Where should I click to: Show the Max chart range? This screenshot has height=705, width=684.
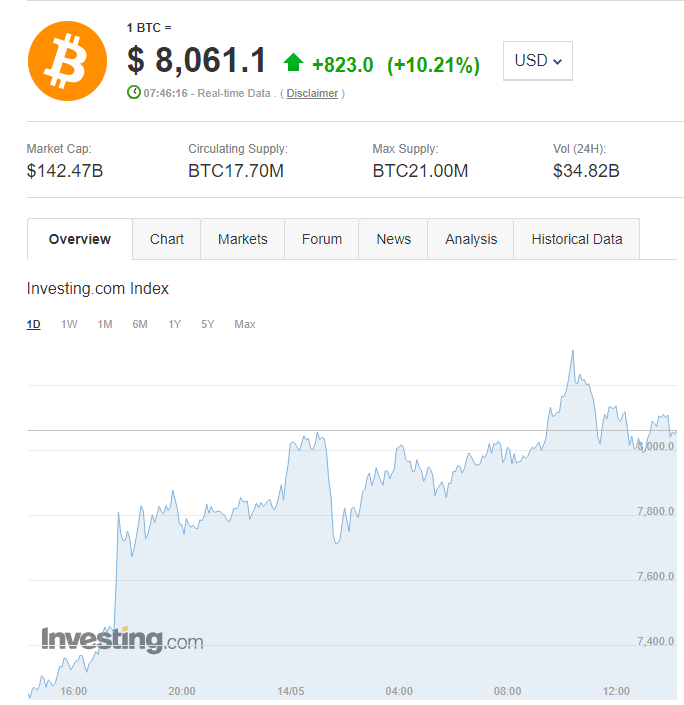[245, 324]
